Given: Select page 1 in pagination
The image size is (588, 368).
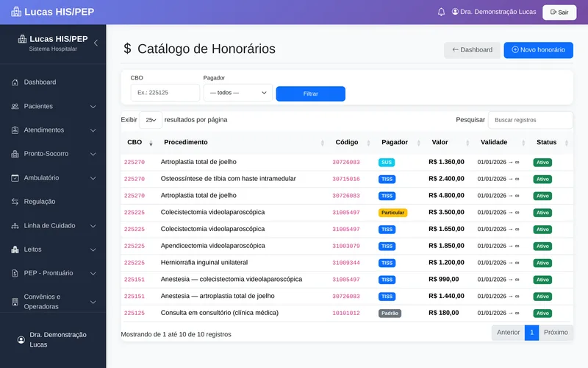Looking at the screenshot, I should (x=531, y=333).
